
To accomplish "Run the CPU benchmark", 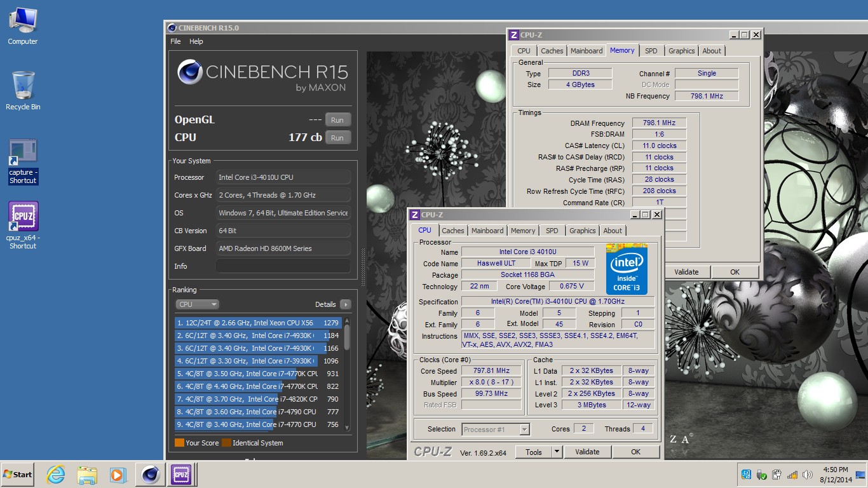I will tap(337, 138).
